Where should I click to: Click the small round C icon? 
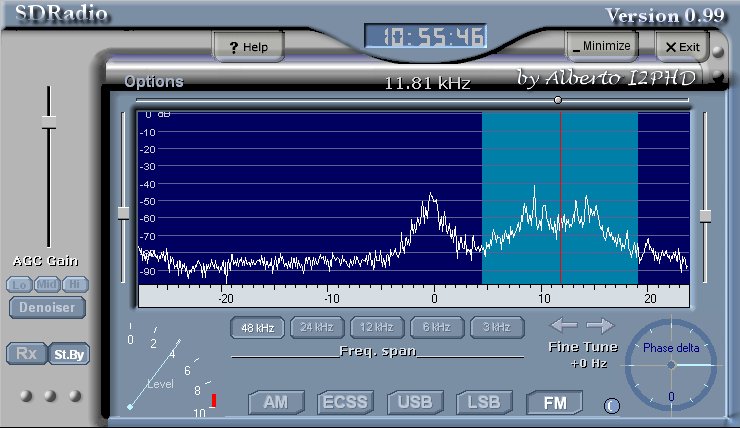click(612, 405)
